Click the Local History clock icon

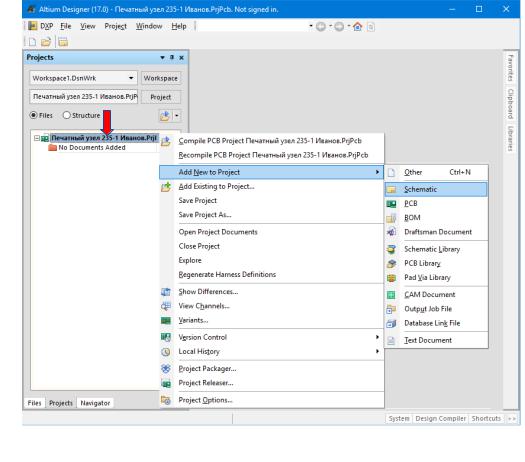point(166,352)
